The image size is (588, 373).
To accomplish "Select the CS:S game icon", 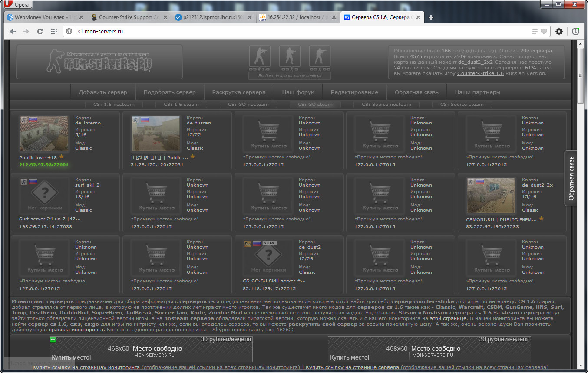I will 290,59.
